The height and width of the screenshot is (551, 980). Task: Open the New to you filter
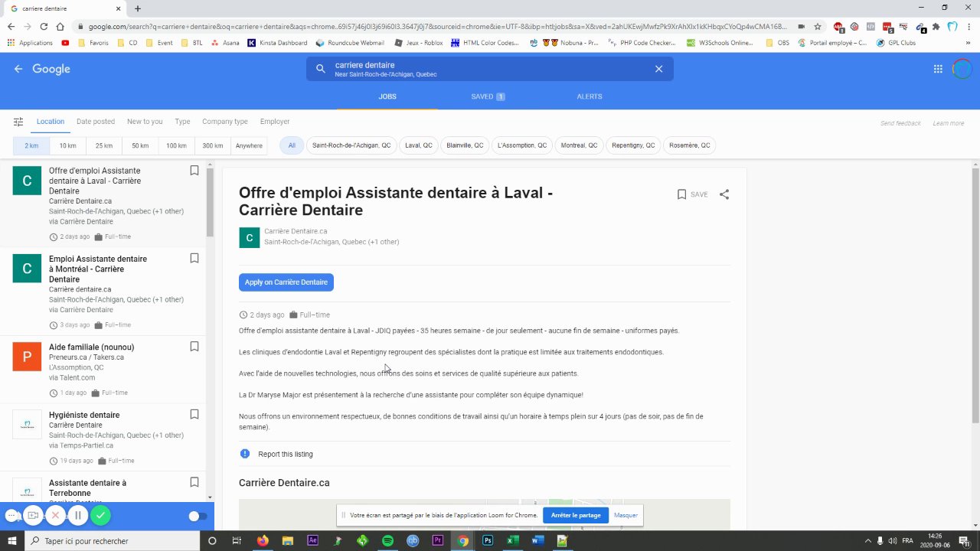[x=145, y=122]
